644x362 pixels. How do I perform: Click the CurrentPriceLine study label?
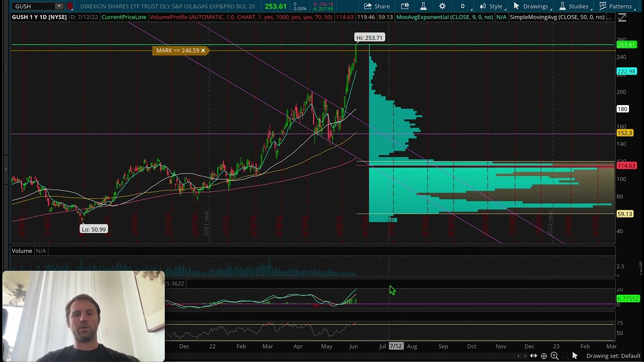tap(124, 17)
